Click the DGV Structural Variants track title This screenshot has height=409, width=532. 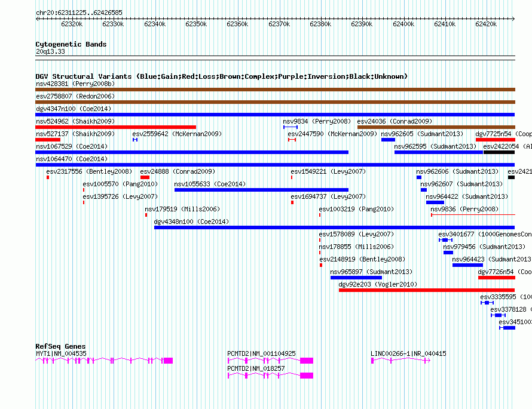click(222, 76)
